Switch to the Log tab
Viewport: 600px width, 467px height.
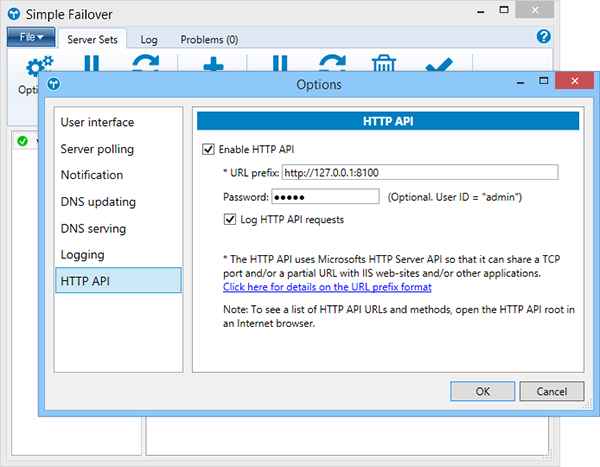coord(149,40)
